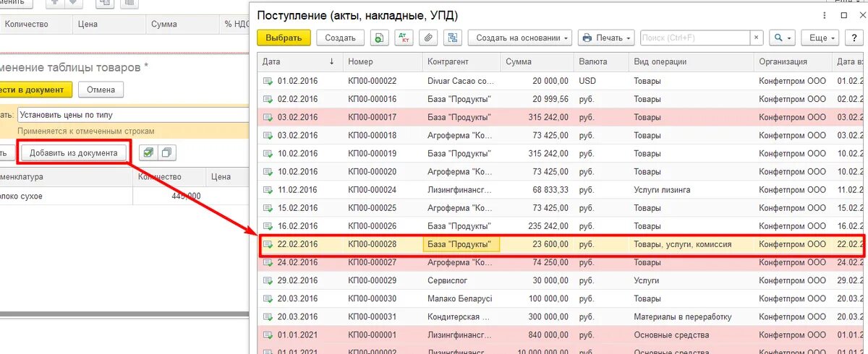Select the Малако Беларусі contractor cell
The height and width of the screenshot is (354, 868).
(x=461, y=299)
